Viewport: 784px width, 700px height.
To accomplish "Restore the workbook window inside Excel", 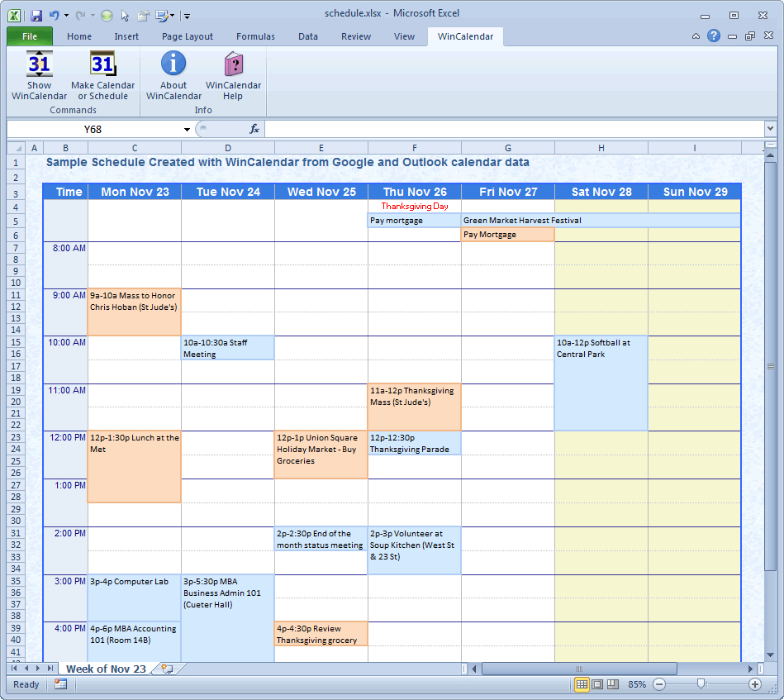I will coord(750,36).
